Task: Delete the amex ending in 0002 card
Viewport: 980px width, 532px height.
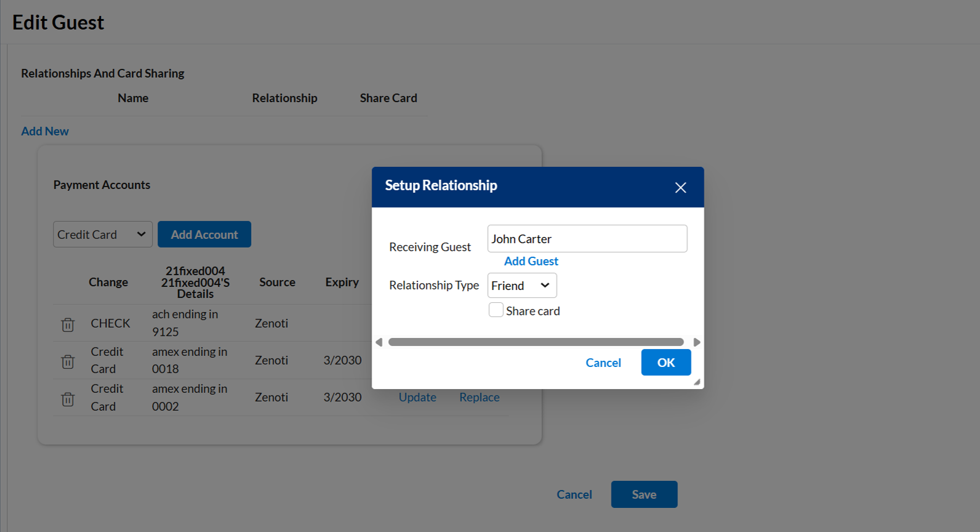Action: [68, 399]
